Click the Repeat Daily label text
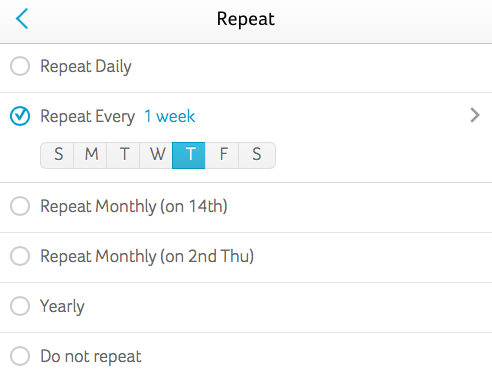 pyautogui.click(x=86, y=67)
